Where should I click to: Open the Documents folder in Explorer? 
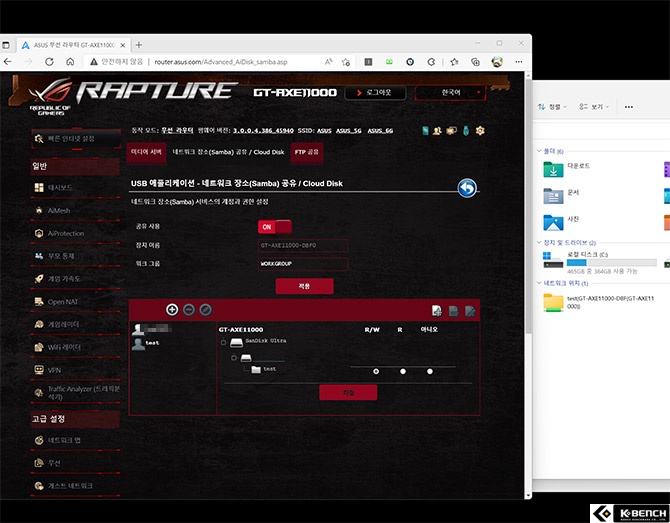tap(561, 195)
